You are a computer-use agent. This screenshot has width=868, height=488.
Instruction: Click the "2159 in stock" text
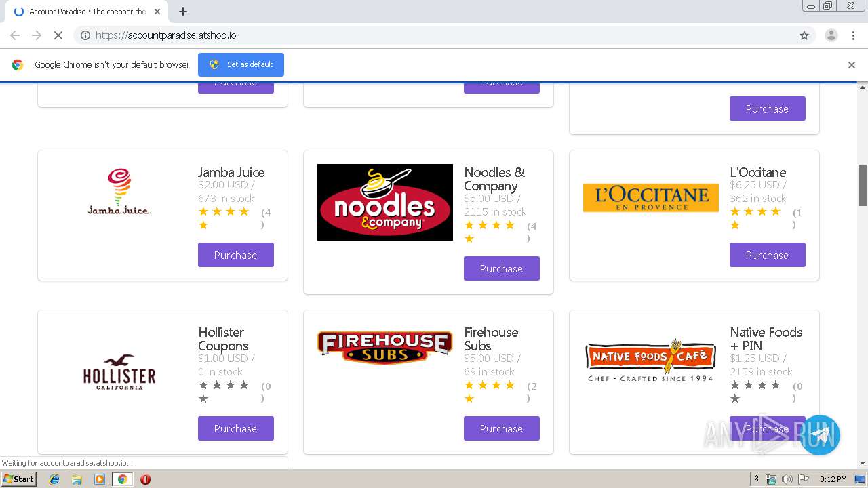[761, 371]
